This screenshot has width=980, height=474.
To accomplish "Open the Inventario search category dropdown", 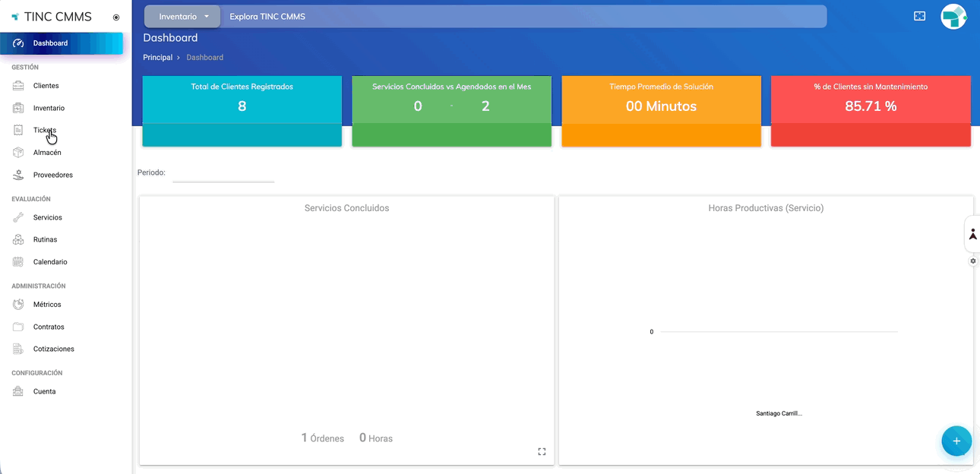I will [182, 17].
